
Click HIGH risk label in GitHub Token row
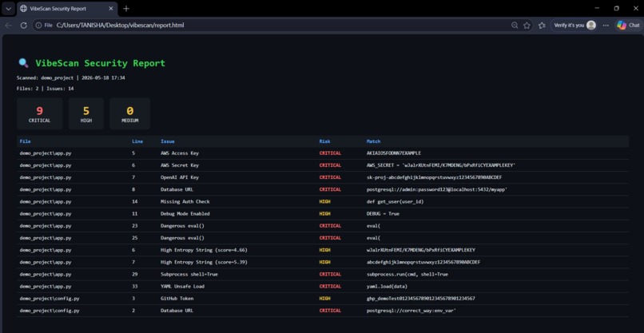point(325,299)
